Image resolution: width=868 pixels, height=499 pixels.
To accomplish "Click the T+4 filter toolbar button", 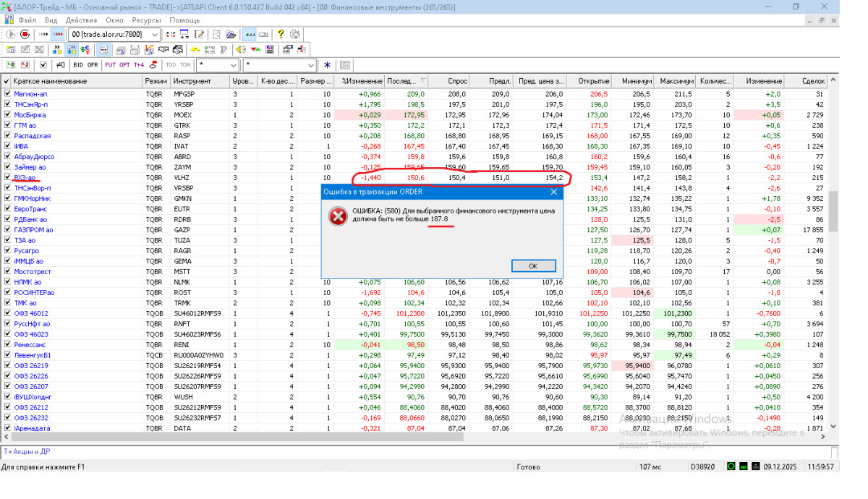I will click(139, 65).
